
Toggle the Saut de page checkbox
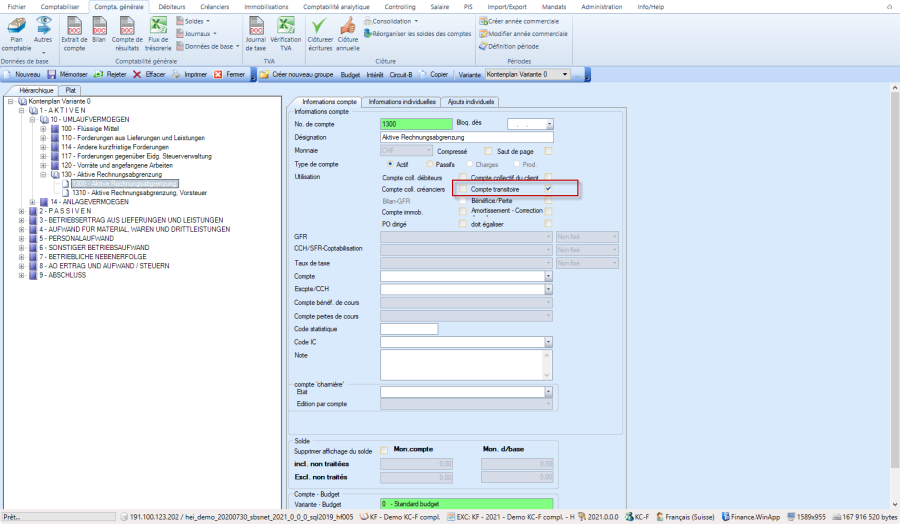tap(548, 151)
